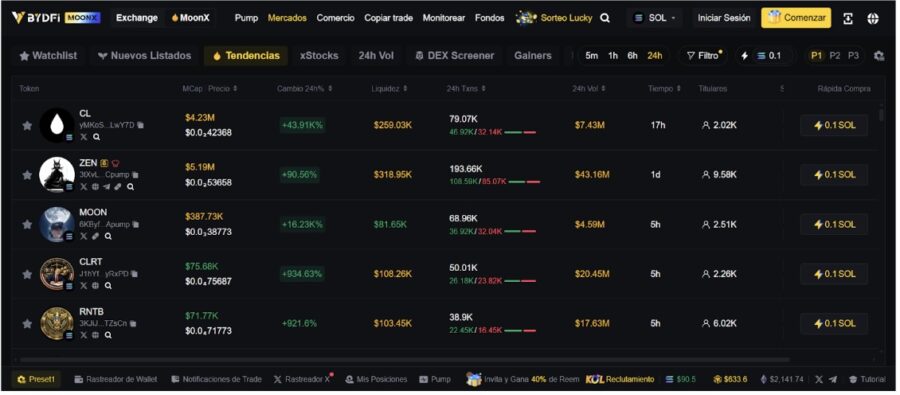
Task: Sort by MCap column
Action: (x=192, y=89)
